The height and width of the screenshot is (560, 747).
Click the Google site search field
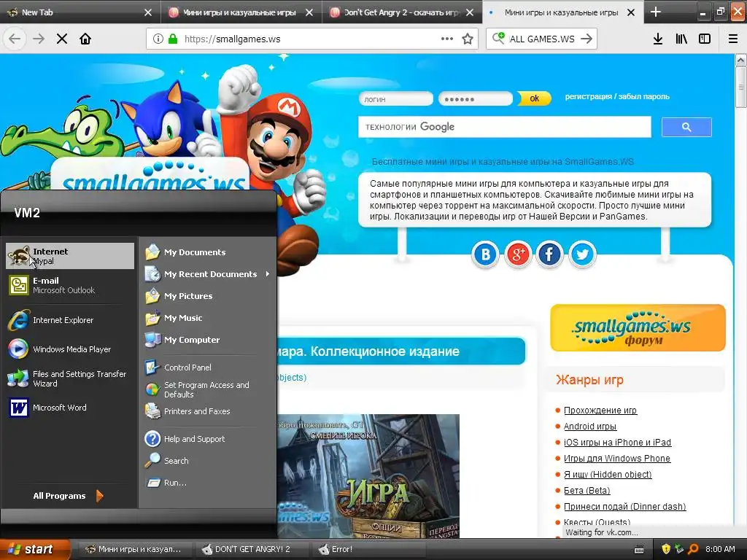[x=505, y=127]
